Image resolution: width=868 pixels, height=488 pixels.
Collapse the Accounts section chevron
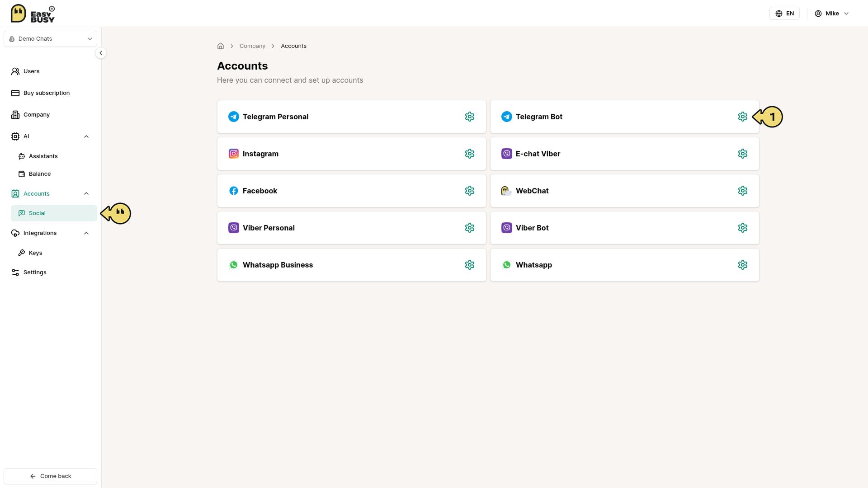[x=86, y=194]
